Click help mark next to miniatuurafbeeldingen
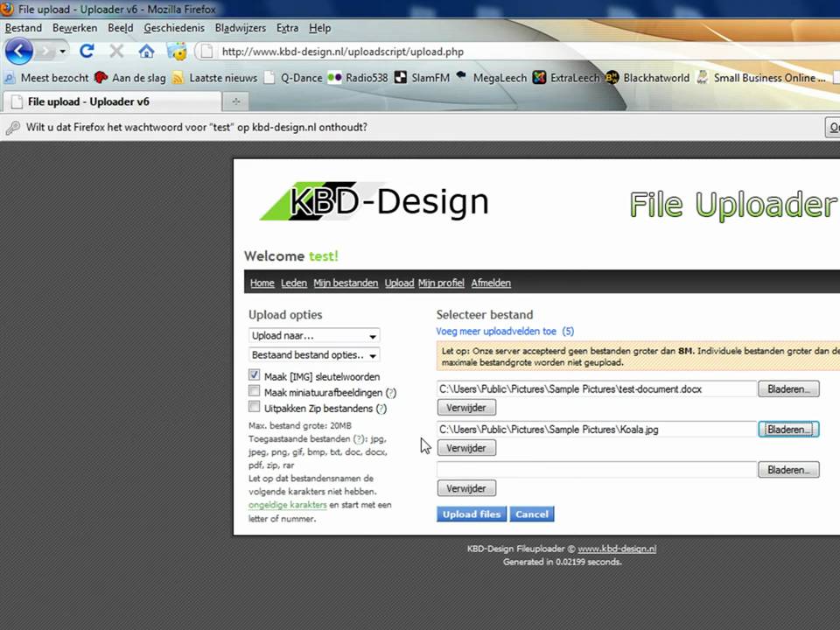Viewport: 840px width, 630px height. click(391, 393)
